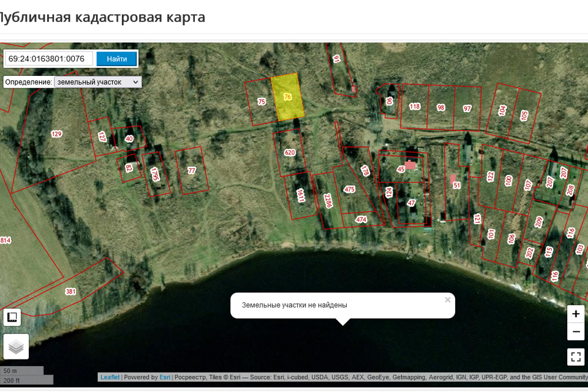The height and width of the screenshot is (392, 588).
Task: Click parcel 620 on the map
Action: 290,153
